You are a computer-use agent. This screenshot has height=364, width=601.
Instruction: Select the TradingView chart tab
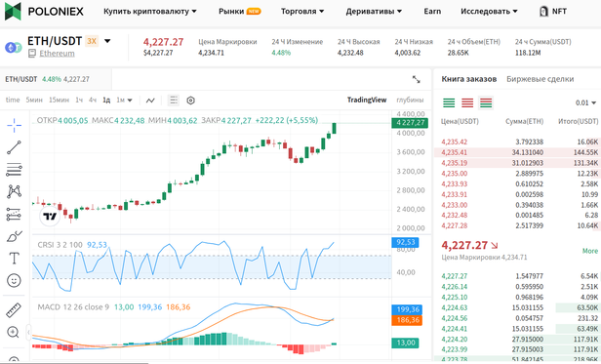point(367,101)
